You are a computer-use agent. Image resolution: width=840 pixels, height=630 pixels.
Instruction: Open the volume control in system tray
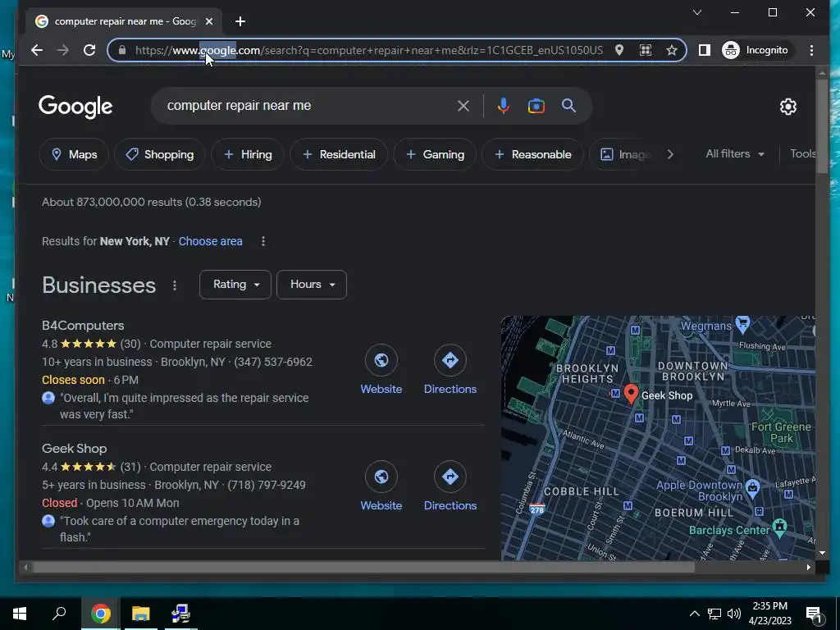coord(734,614)
